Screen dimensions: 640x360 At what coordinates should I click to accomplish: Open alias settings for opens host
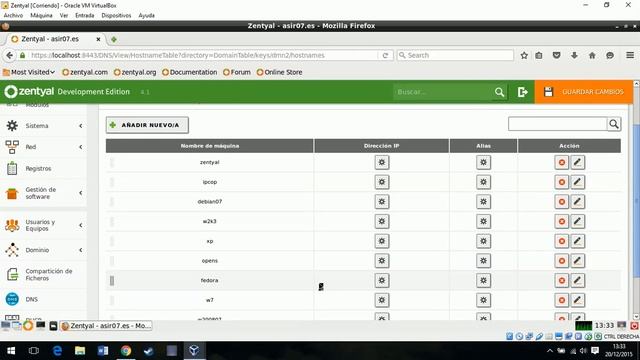pos(483,261)
